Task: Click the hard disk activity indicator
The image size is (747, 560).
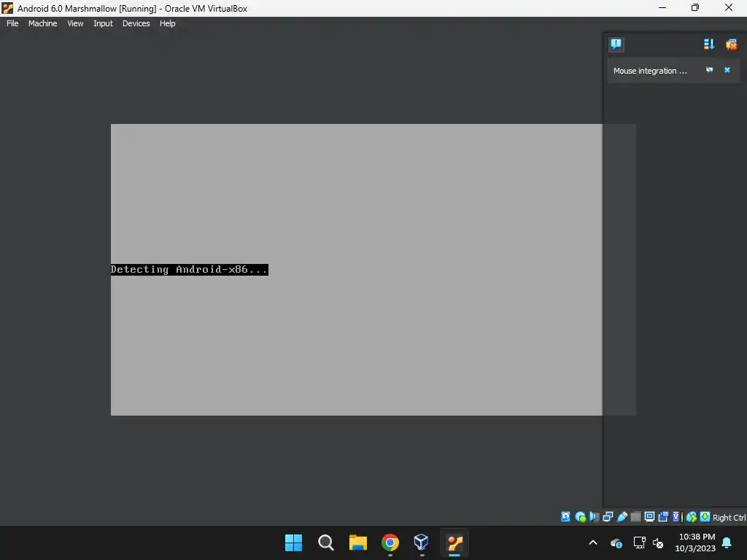Action: tap(565, 517)
